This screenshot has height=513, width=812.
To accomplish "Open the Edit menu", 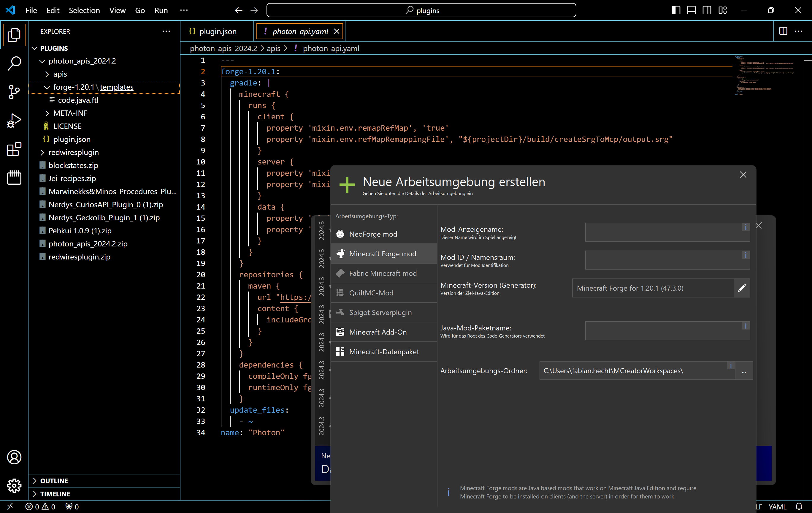I will [53, 10].
